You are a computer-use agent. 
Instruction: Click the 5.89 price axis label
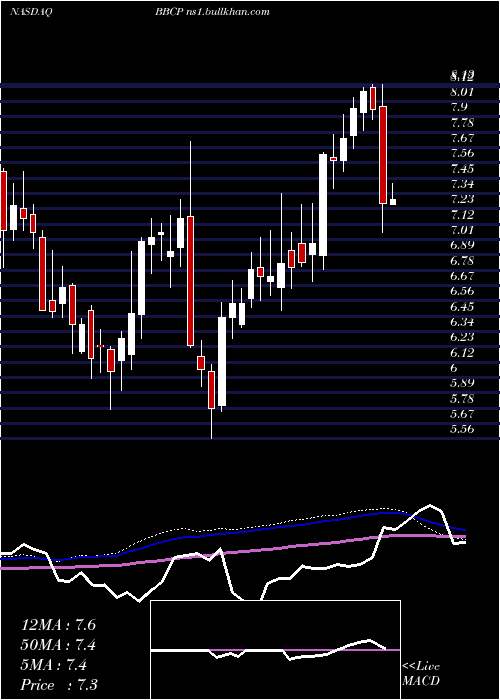pyautogui.click(x=462, y=383)
